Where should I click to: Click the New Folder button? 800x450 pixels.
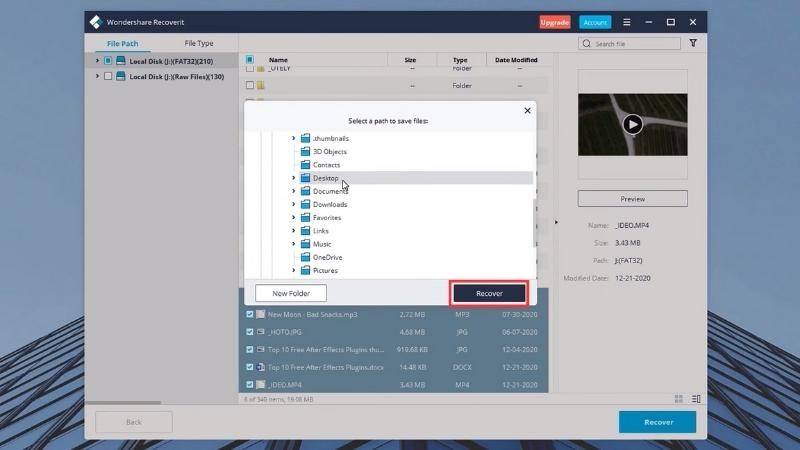(291, 293)
